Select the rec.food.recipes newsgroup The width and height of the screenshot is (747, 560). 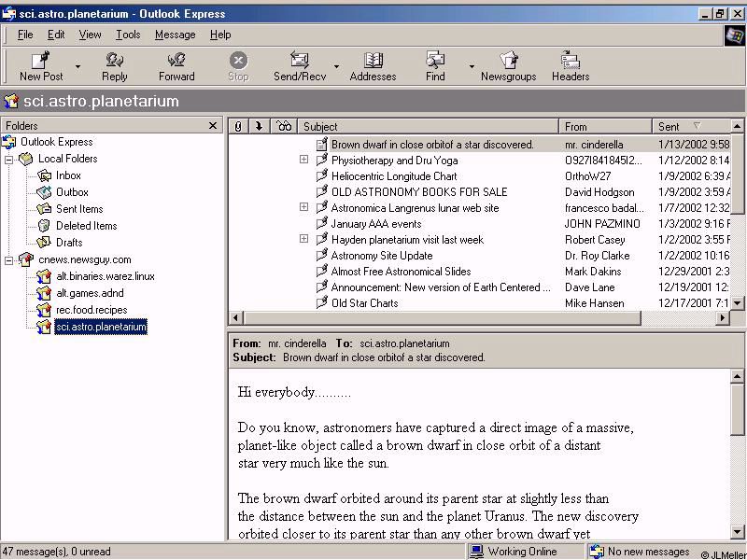coord(91,310)
